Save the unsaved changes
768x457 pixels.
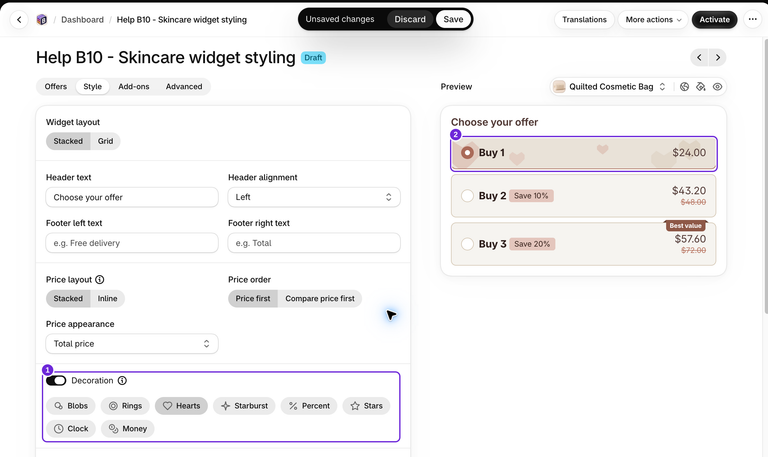453,19
